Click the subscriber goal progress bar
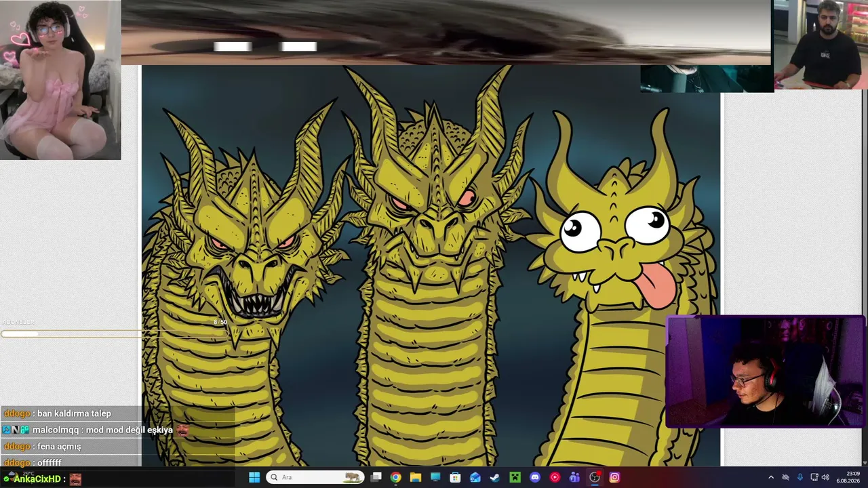 click(x=113, y=333)
